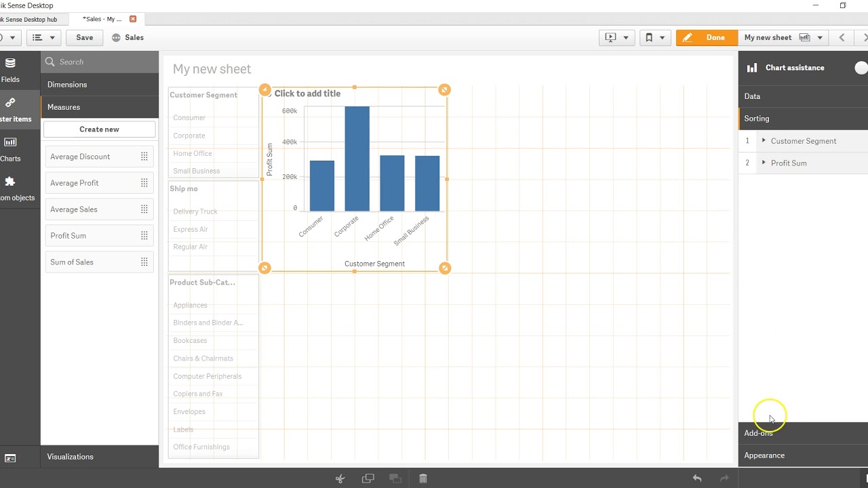Open the Charts asset panel
The width and height of the screenshot is (868, 488).
click(10, 148)
